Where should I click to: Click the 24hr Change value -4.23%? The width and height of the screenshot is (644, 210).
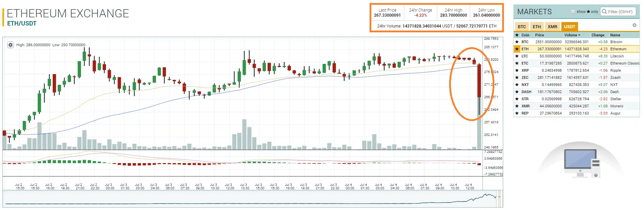pos(421,15)
